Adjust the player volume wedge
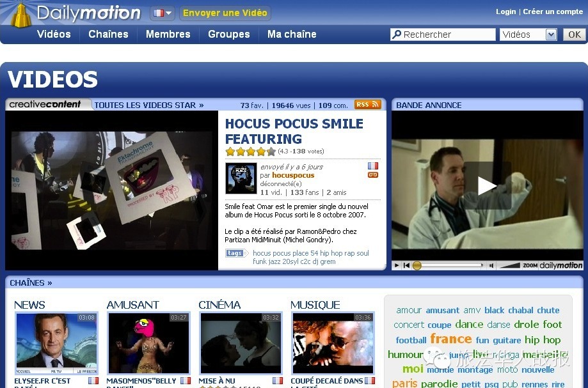 click(511, 265)
